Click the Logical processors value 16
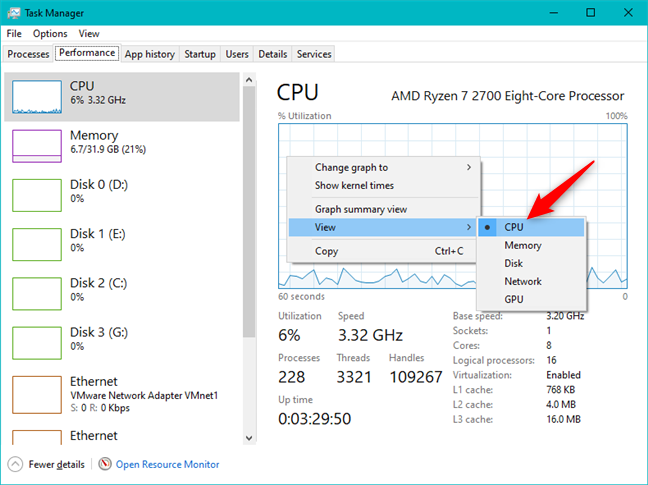The image size is (648, 485). point(551,360)
